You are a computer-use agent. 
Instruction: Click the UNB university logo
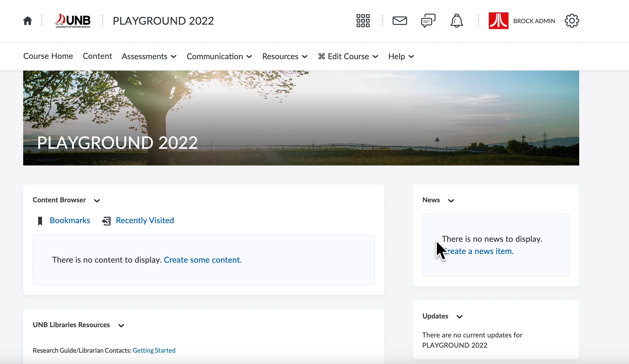coord(73,21)
